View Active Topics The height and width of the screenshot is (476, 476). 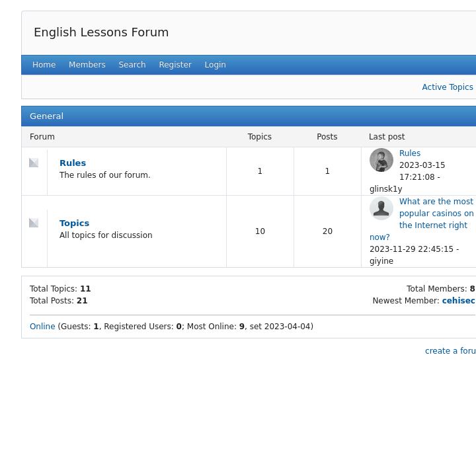pos(447,87)
